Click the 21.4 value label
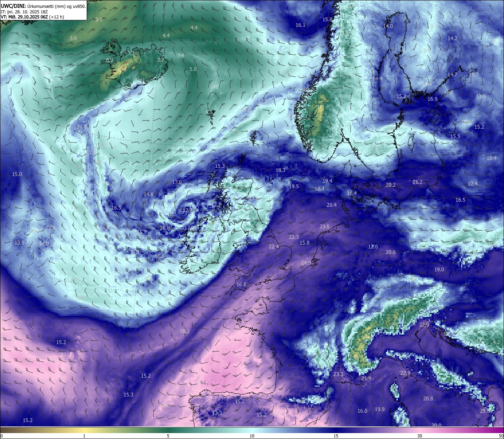Viewport: 504px width, 439px height. pyautogui.click(x=332, y=205)
